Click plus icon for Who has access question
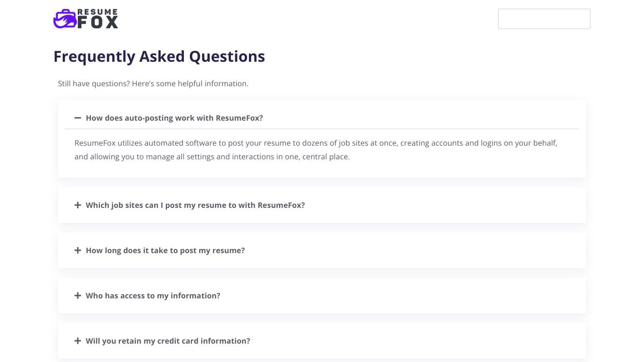Viewport: 644px width, 362px height. pos(78,296)
